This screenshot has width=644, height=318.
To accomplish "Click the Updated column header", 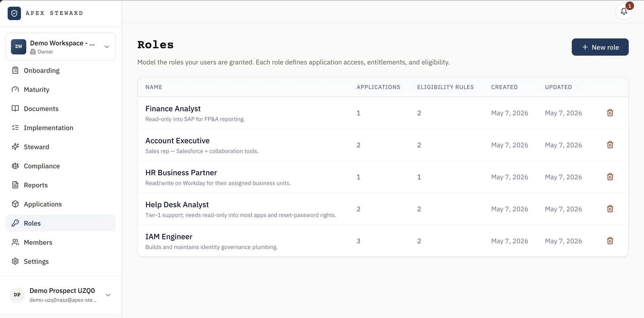I will pyautogui.click(x=558, y=87).
